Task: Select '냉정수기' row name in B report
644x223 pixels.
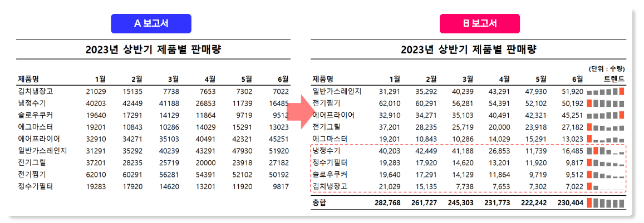Action: pyautogui.click(x=327, y=151)
